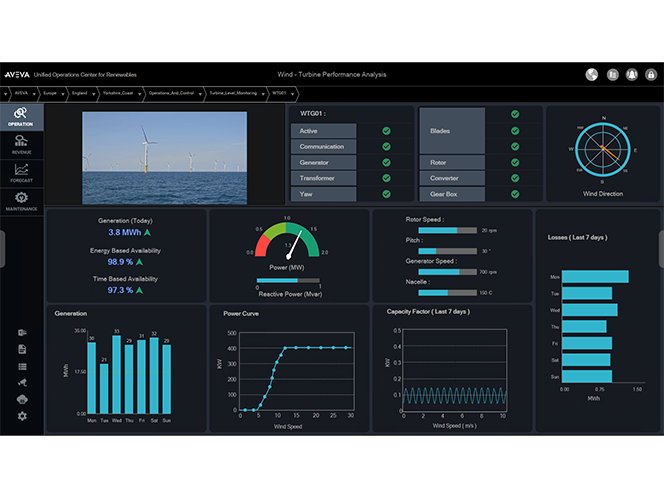Open the notifications bell icon

pos(631,74)
